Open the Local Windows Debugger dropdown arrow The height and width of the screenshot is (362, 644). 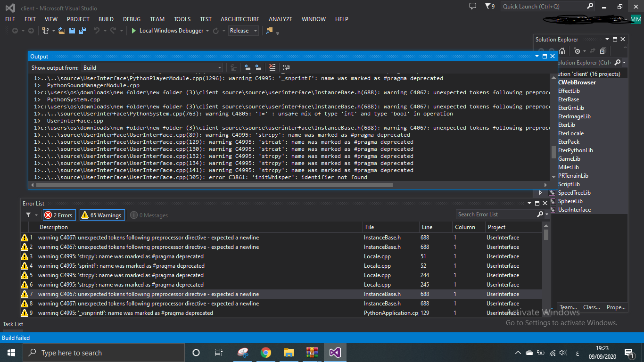(x=207, y=31)
